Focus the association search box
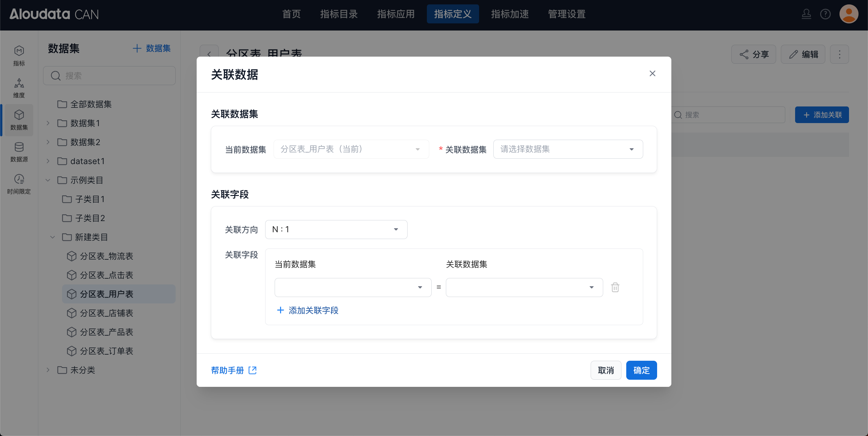 point(728,115)
